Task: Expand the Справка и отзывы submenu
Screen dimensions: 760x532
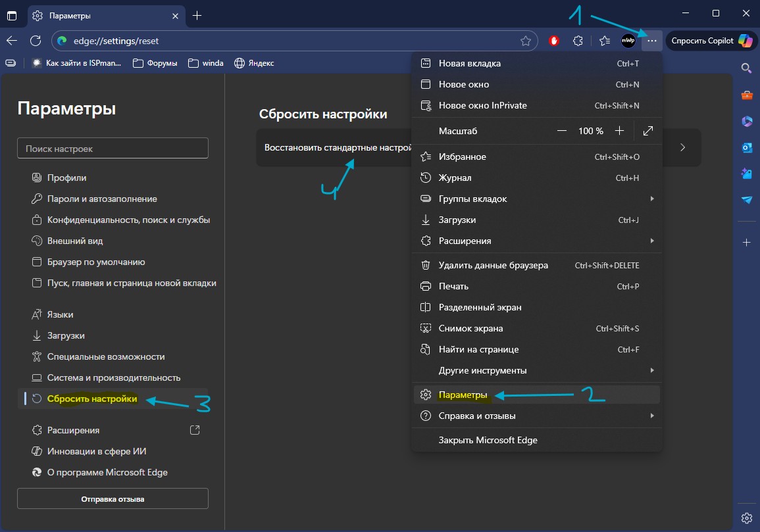Action: click(536, 416)
